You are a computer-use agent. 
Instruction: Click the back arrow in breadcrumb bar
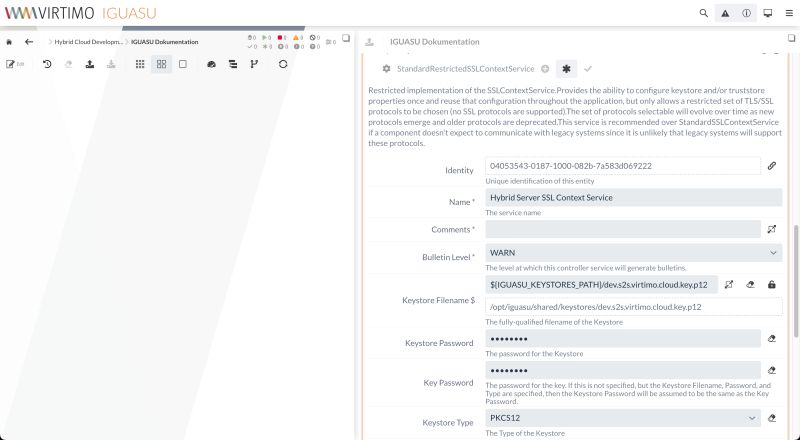click(x=29, y=42)
